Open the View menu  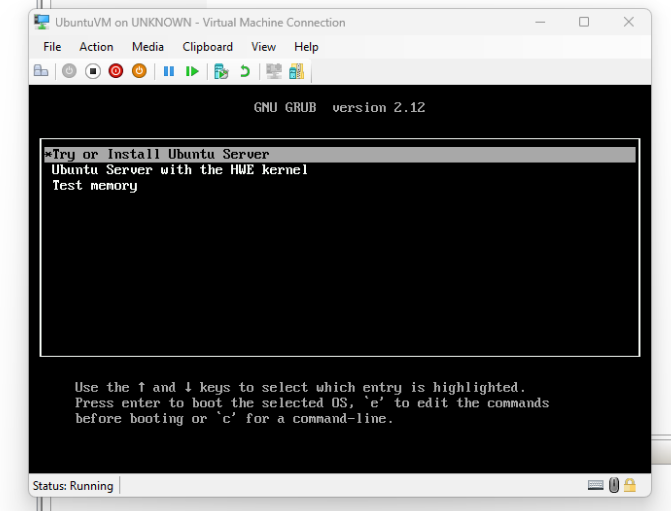[x=264, y=47]
